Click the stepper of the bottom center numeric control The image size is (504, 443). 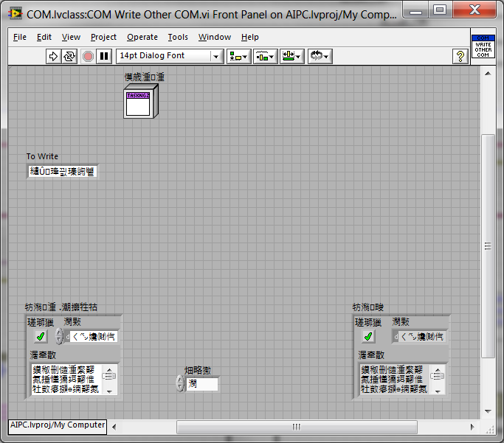(180, 383)
